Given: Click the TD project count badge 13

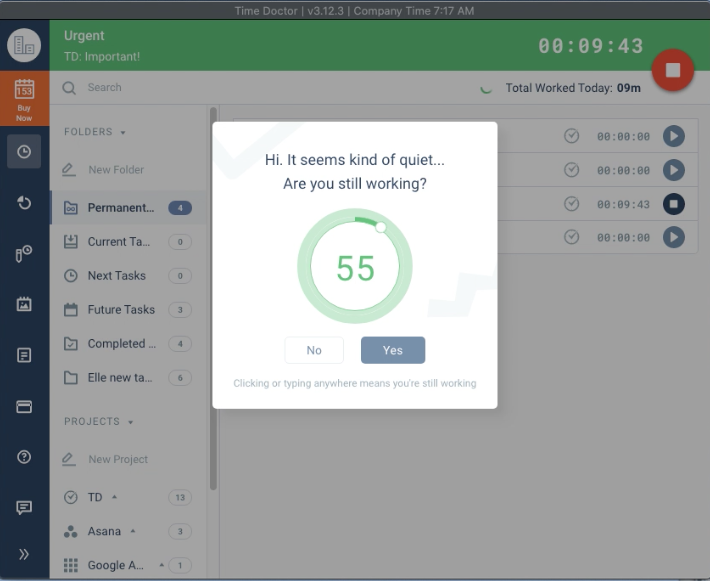Looking at the screenshot, I should point(180,497).
